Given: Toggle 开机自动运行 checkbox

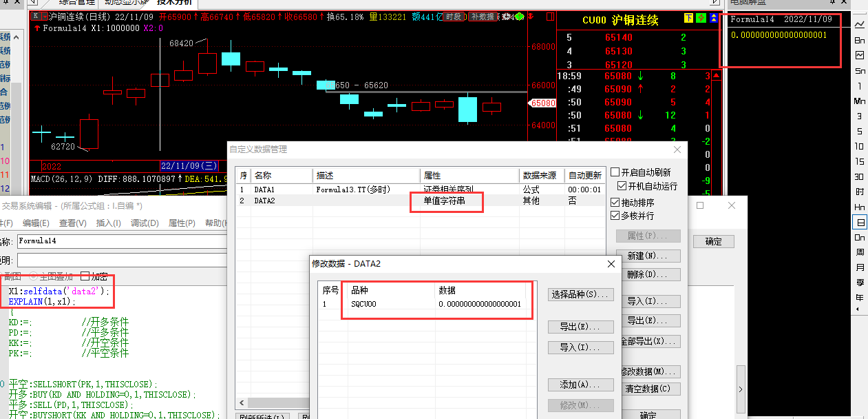Looking at the screenshot, I should click(x=622, y=186).
